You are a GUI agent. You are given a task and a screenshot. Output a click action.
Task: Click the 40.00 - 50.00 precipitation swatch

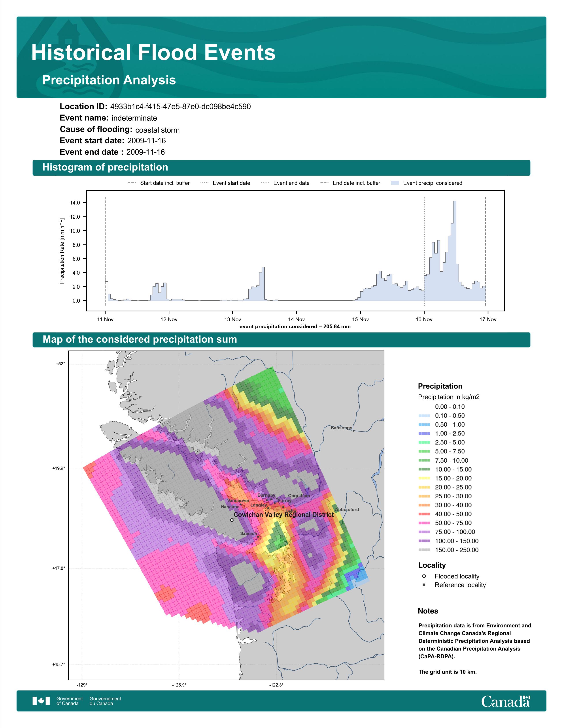pos(424,514)
